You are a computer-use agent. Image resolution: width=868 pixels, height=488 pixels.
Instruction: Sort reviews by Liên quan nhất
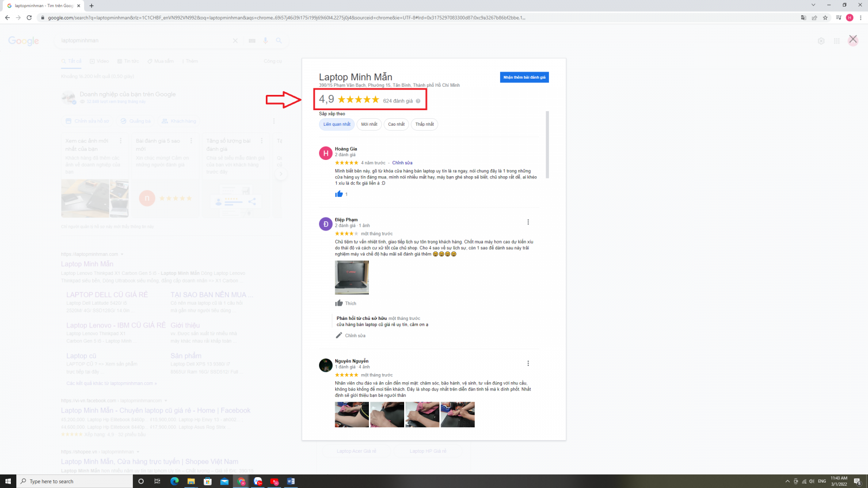click(x=337, y=124)
